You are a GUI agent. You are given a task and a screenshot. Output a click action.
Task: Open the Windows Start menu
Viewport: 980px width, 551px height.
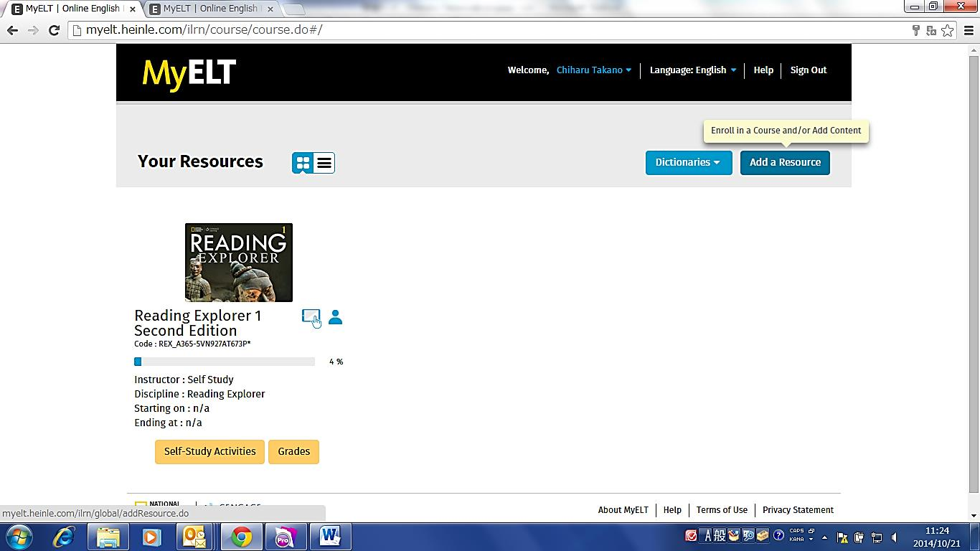19,537
